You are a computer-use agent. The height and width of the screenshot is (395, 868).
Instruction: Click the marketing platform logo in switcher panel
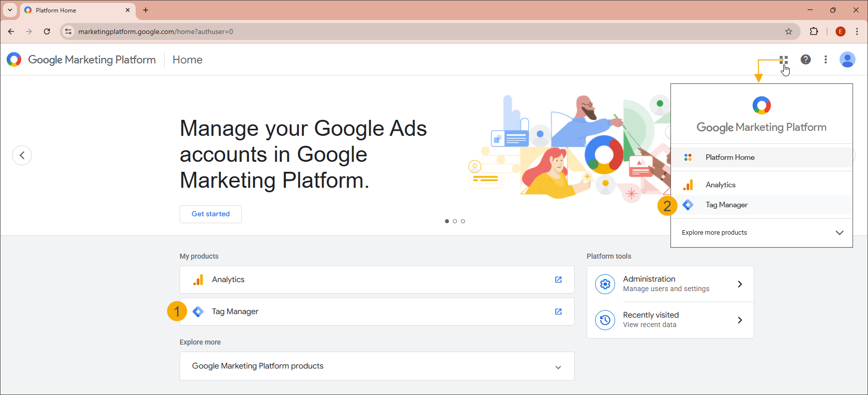tap(761, 105)
